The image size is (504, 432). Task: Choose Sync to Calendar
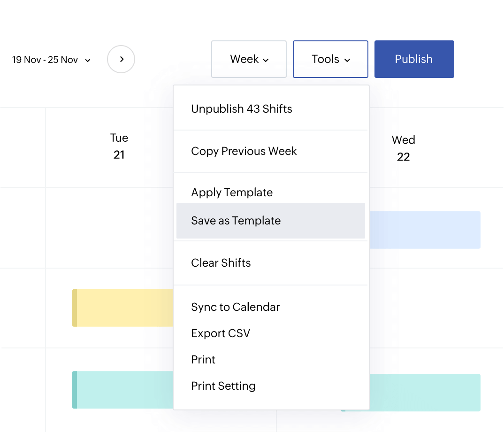235,307
